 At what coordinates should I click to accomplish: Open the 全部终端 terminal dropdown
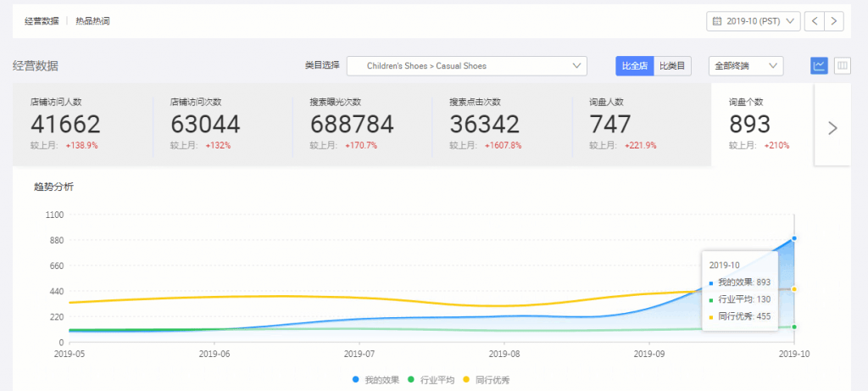pyautogui.click(x=746, y=66)
